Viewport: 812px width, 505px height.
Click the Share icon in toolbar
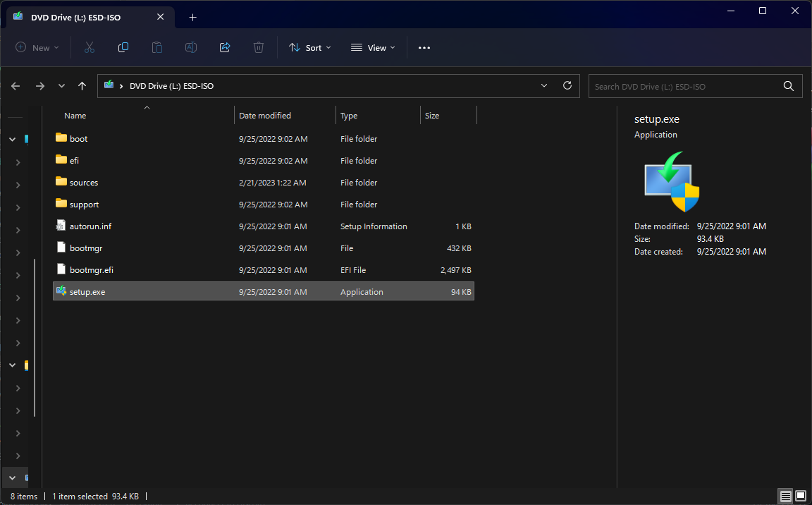click(225, 48)
